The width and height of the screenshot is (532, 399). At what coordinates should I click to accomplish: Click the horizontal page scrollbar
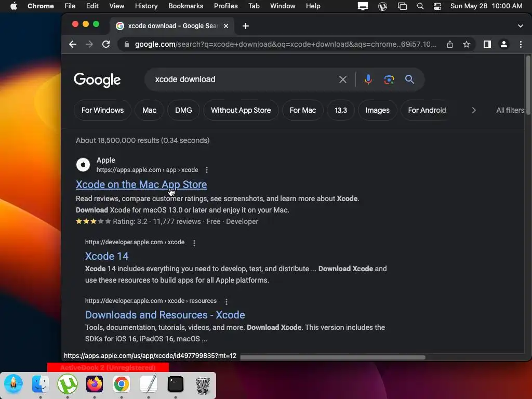click(332, 357)
